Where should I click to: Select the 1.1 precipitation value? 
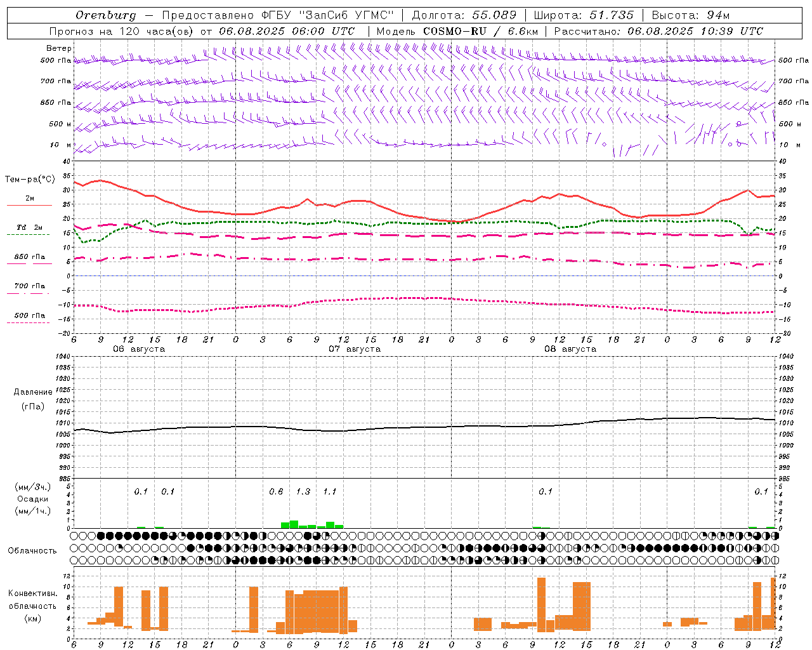click(330, 492)
